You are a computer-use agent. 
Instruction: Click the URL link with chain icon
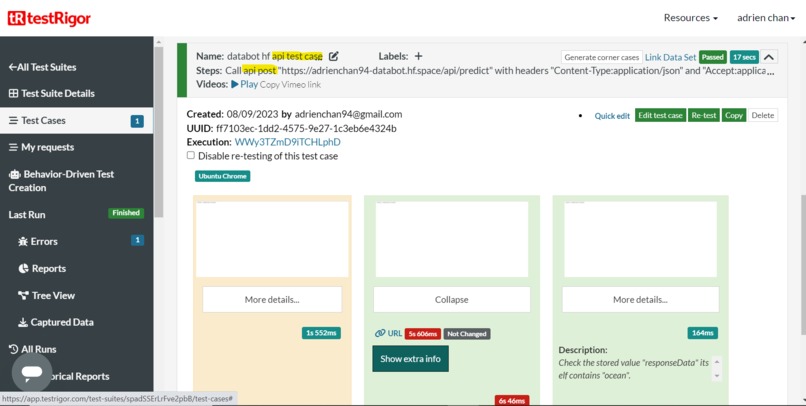coord(389,333)
